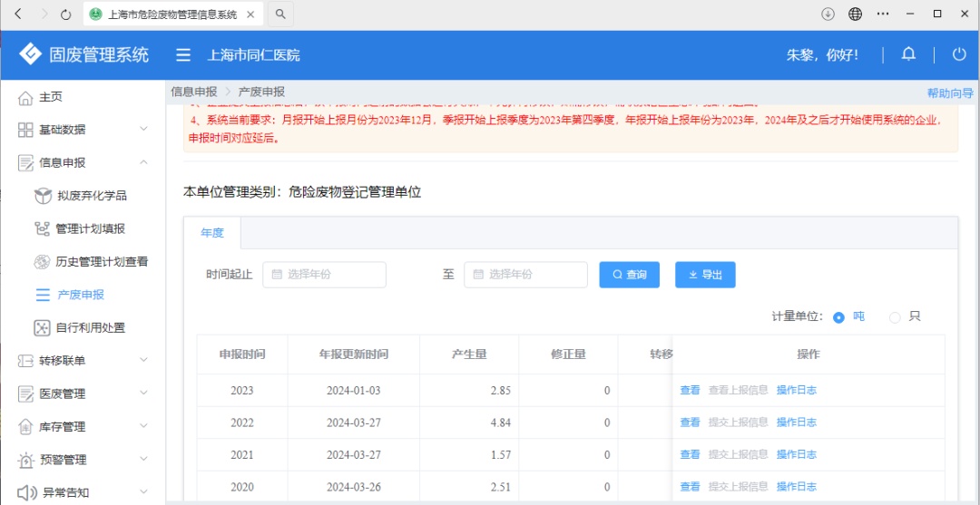
Task: Select the 吨 unit radio button
Action: tap(838, 317)
